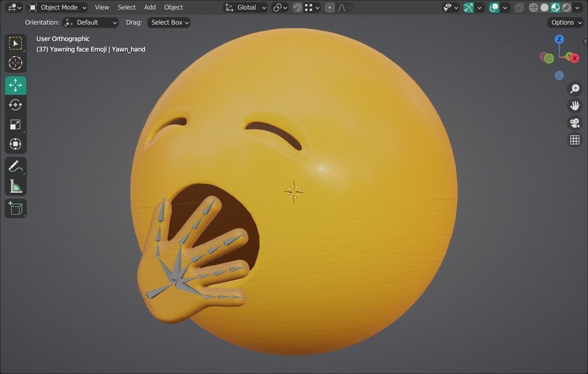Open the Select menu
Viewport: 588px width, 374px height.
[127, 7]
